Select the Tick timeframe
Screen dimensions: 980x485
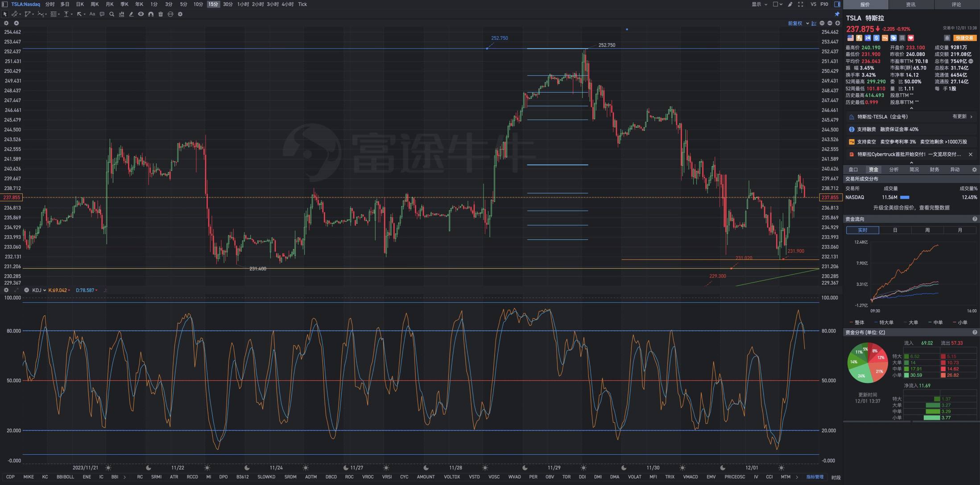coord(302,4)
